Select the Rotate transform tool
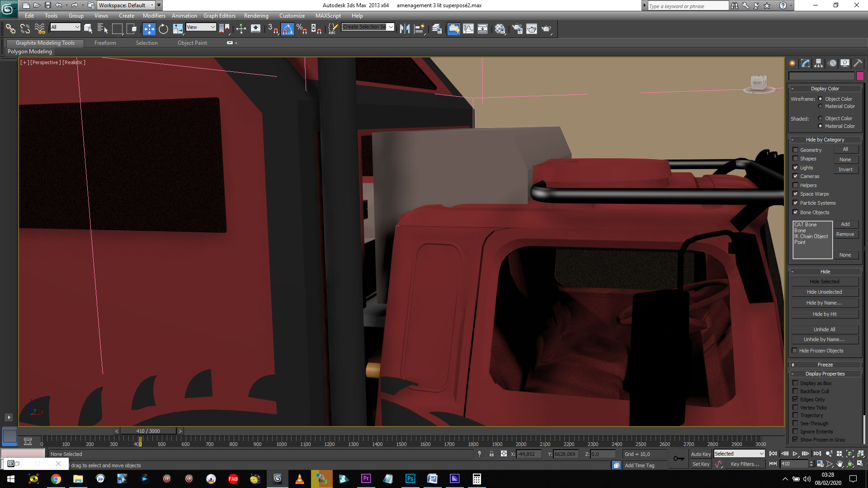Viewport: 868px width, 488px height. (x=163, y=29)
